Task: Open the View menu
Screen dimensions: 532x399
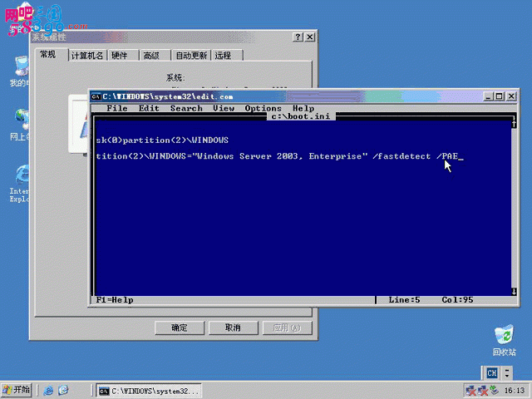Action: [x=224, y=108]
